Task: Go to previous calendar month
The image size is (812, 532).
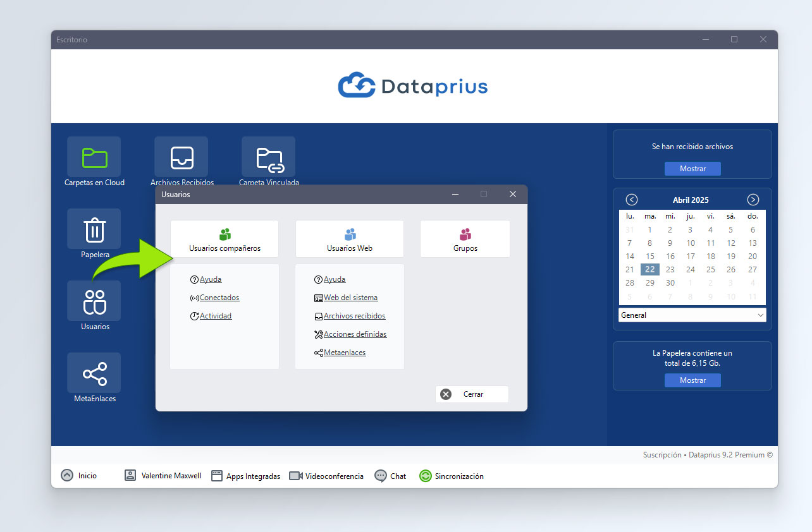Action: pyautogui.click(x=631, y=200)
